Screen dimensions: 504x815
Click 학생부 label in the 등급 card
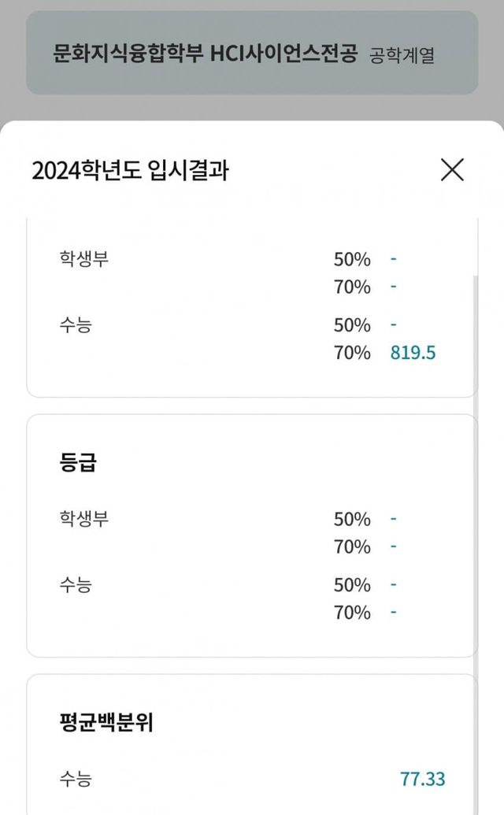coord(83,518)
